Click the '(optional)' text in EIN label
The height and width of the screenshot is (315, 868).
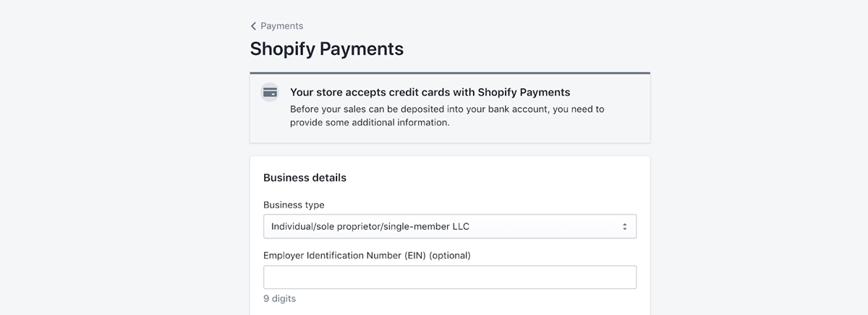pos(450,256)
